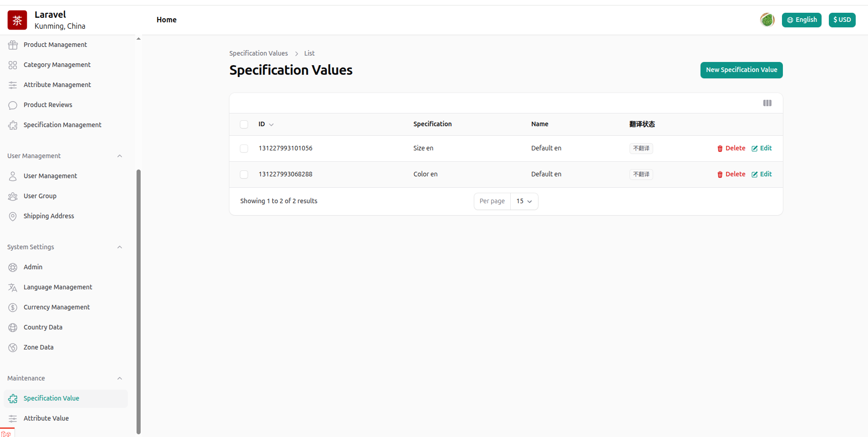Check the row for ID 131227993068288
The width and height of the screenshot is (868, 437).
[244, 175]
